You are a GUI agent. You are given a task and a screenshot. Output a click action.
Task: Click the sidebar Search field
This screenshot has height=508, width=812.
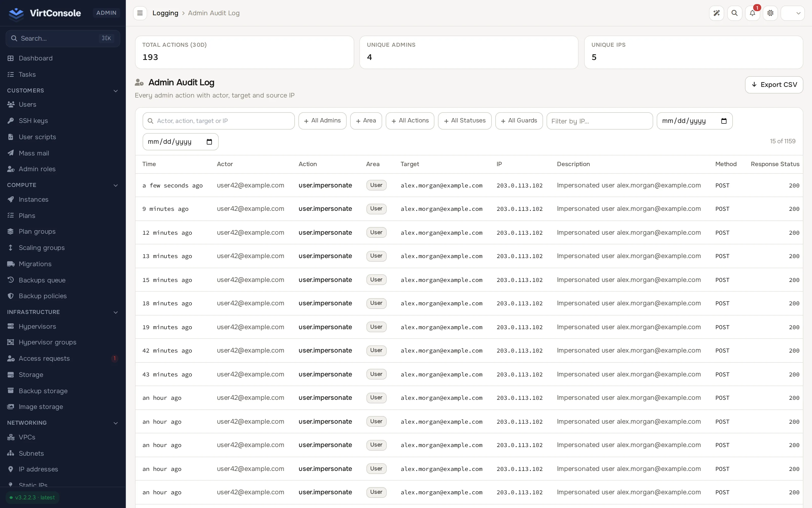coord(63,38)
